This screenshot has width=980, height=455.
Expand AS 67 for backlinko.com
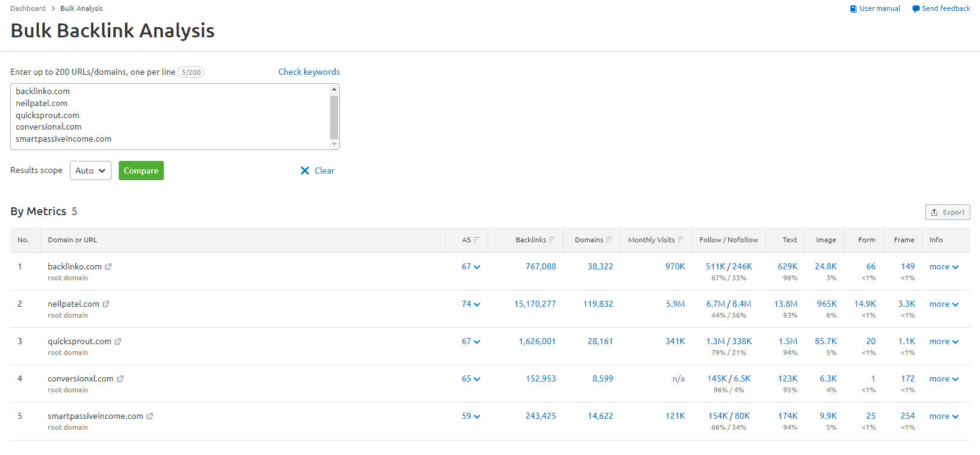(471, 266)
